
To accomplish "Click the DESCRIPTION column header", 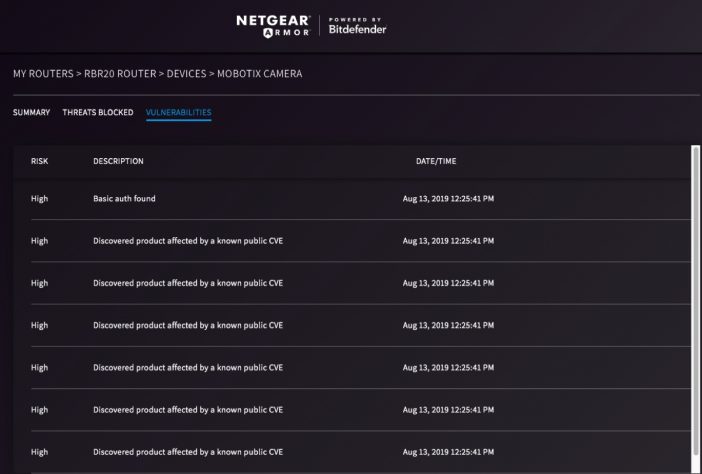I will pos(118,161).
